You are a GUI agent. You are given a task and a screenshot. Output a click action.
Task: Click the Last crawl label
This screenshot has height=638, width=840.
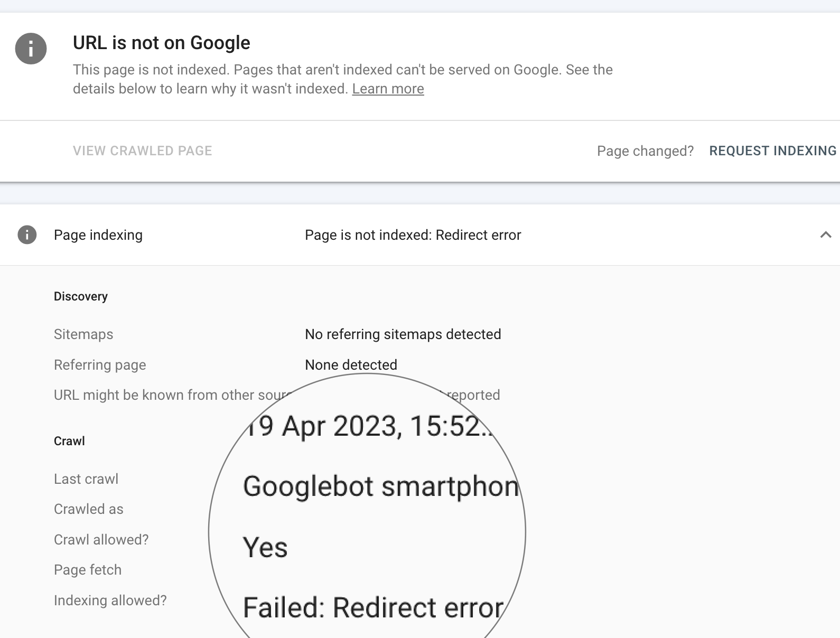point(86,479)
